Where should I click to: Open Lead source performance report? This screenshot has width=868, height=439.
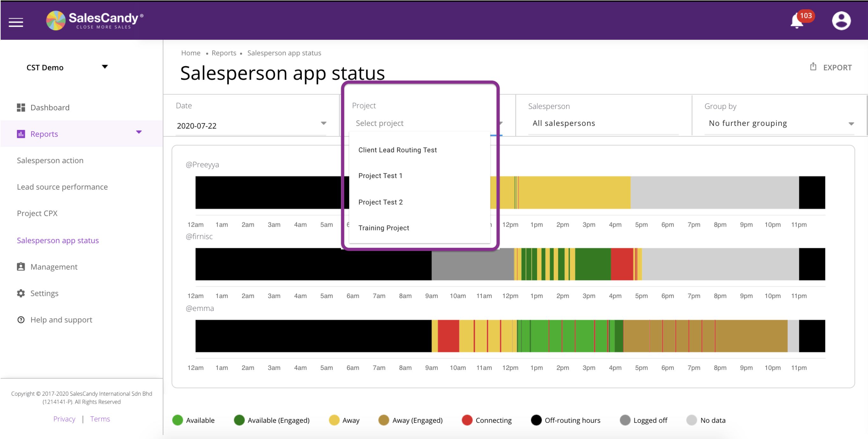coord(62,187)
